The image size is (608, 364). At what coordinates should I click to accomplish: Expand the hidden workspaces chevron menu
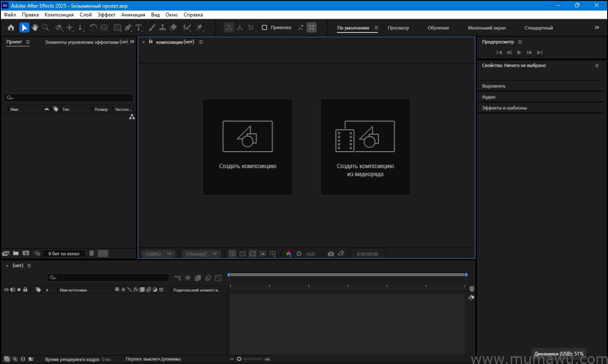(597, 27)
